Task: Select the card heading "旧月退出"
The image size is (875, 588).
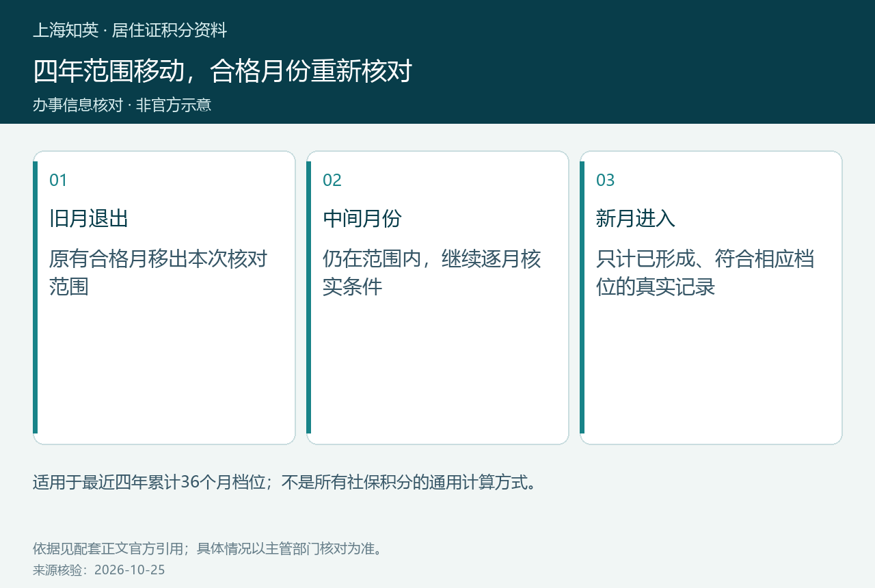Action: tap(89, 219)
